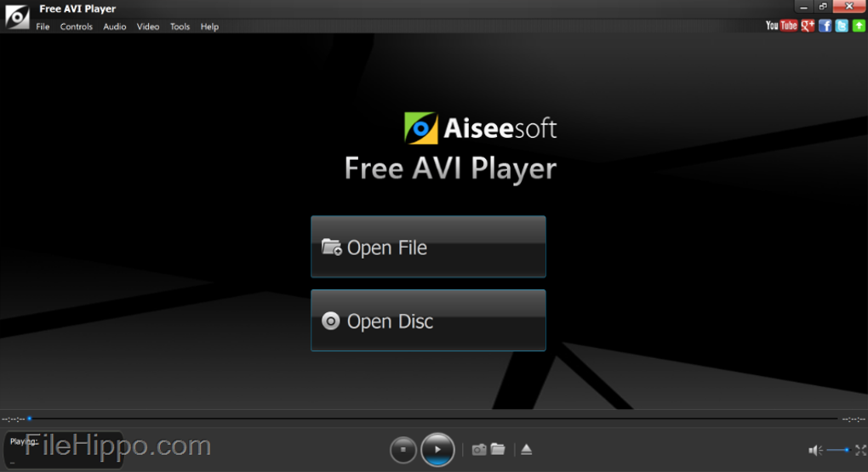868x472 pixels.
Task: Expand the Audio menu
Action: tap(115, 26)
